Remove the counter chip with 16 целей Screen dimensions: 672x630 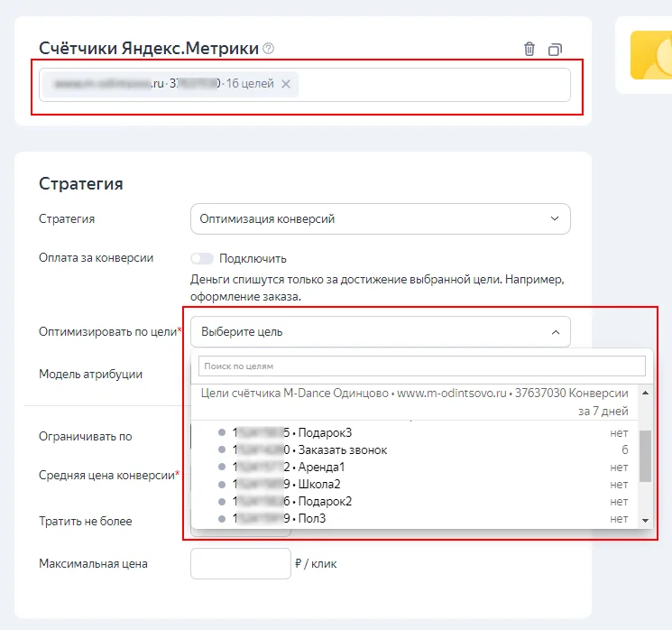point(286,84)
